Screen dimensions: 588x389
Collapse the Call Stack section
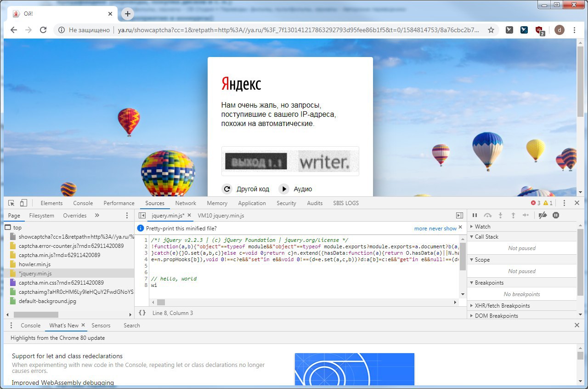coord(522,236)
